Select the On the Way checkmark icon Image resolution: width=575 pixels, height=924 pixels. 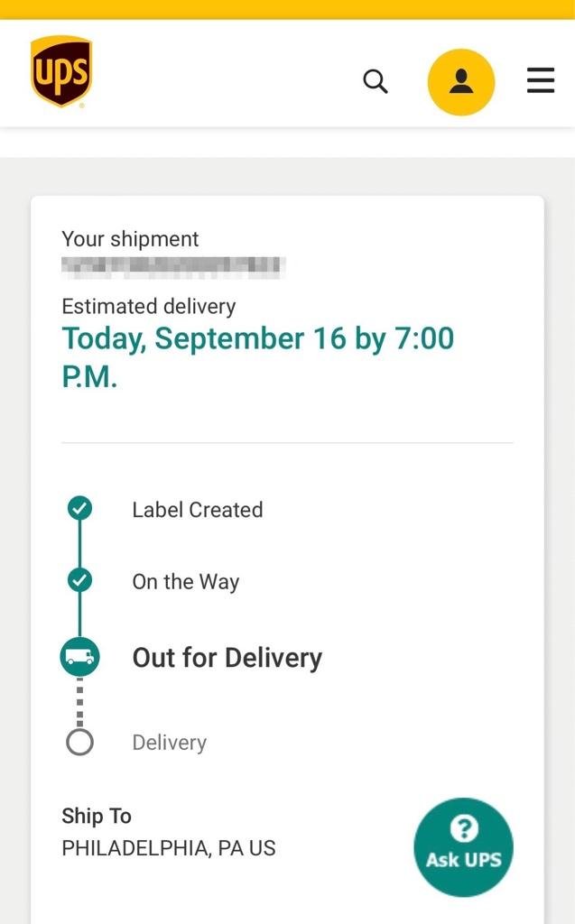(x=79, y=580)
